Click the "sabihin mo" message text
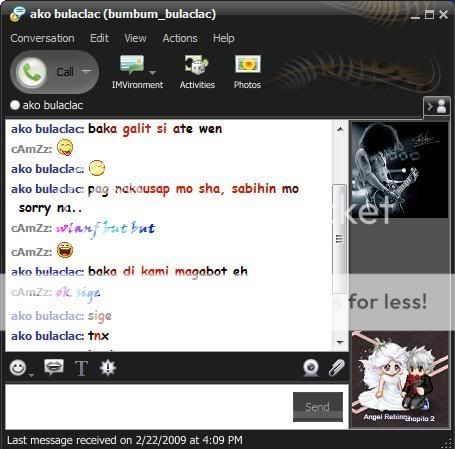This screenshot has width=455, height=449. click(265, 189)
